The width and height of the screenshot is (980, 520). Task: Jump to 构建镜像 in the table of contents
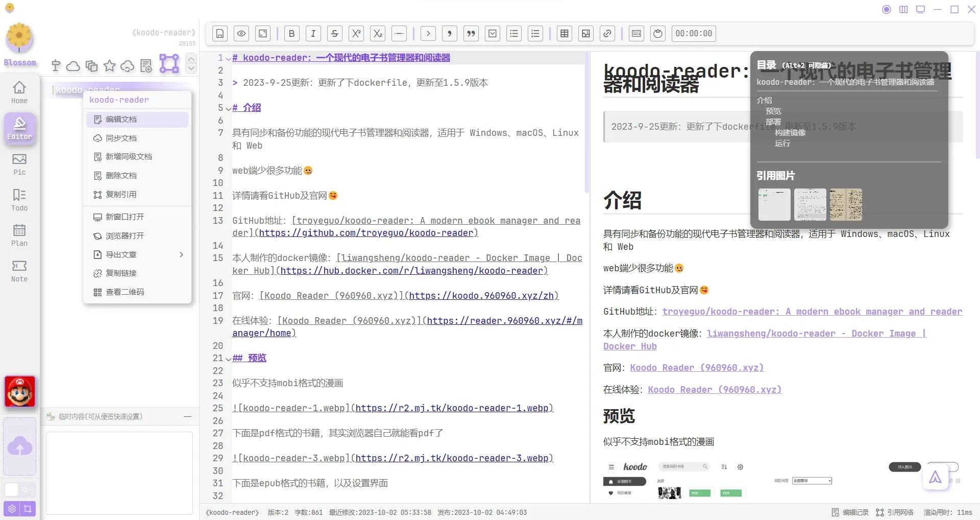(x=790, y=133)
